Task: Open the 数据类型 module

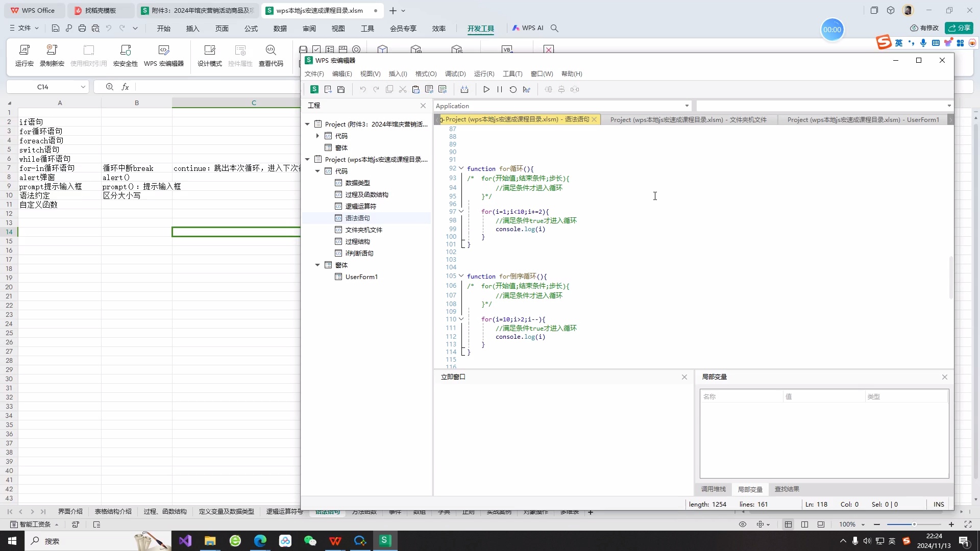Action: click(x=357, y=182)
